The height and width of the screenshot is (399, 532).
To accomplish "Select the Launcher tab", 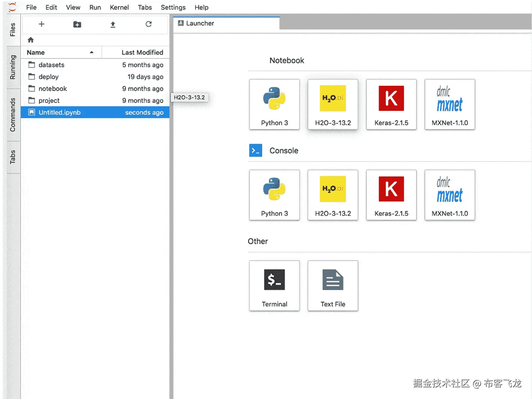I will click(x=226, y=23).
